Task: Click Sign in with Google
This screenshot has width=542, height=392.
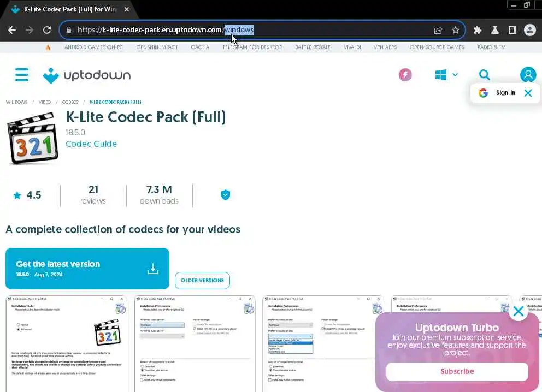Action: tap(505, 93)
